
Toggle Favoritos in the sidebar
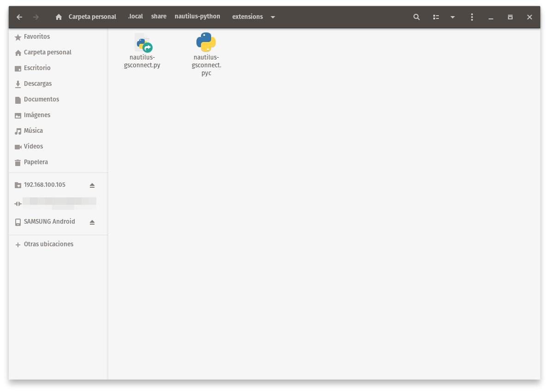[x=36, y=36]
